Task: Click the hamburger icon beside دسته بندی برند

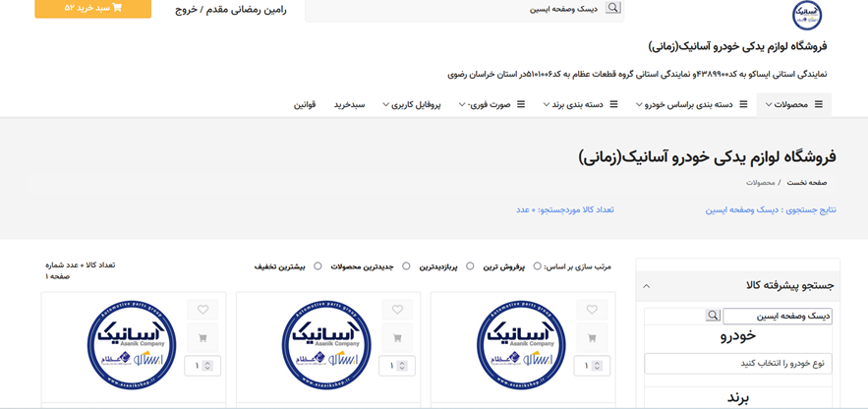Action: (x=613, y=104)
